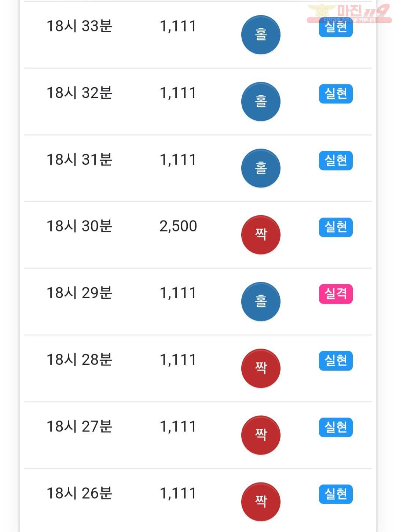This screenshot has width=396, height=532.
Task: Click the blue 홀 circle for 18시 31분
Action: pos(261,168)
